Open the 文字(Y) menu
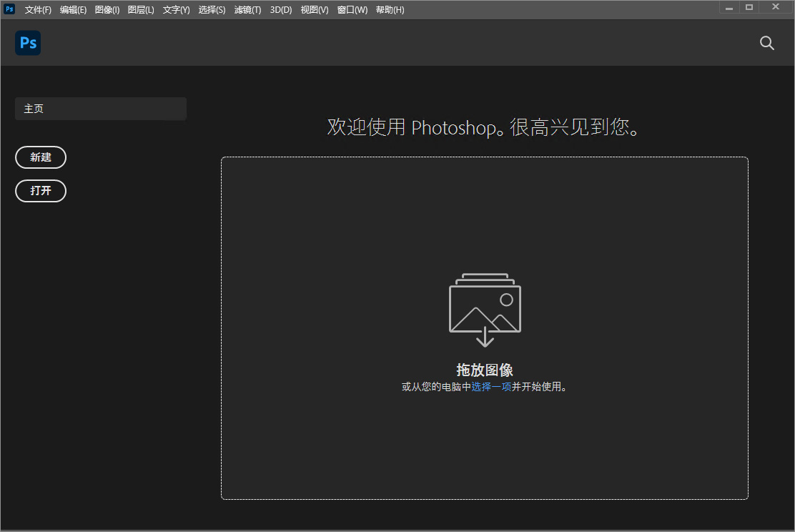The height and width of the screenshot is (532, 795). click(x=176, y=9)
